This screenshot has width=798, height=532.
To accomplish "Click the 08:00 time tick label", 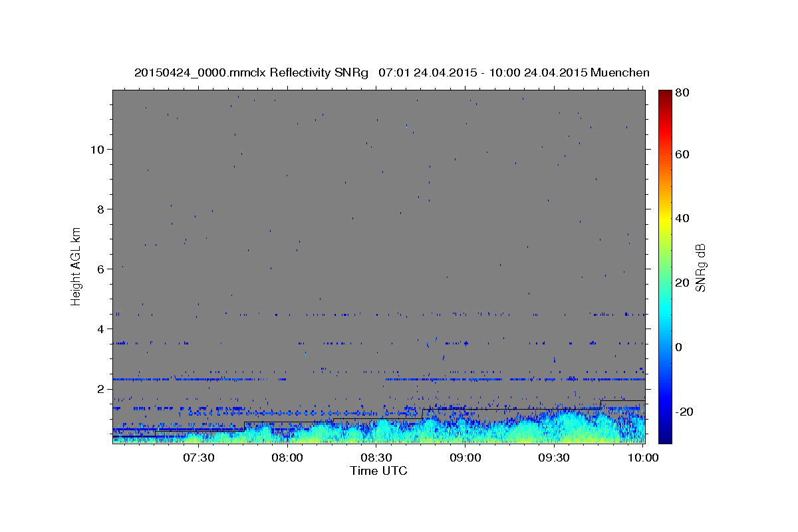I will [287, 458].
